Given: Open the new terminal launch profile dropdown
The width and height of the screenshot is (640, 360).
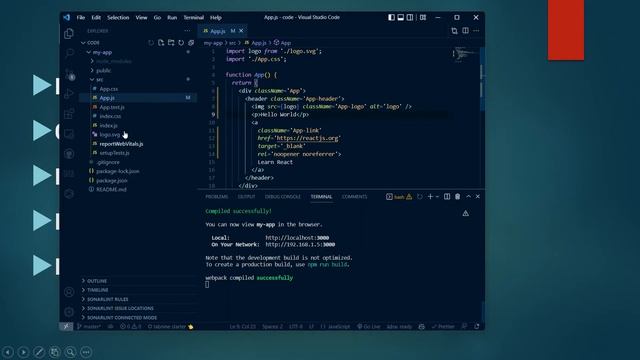Looking at the screenshot, I should point(437,197).
